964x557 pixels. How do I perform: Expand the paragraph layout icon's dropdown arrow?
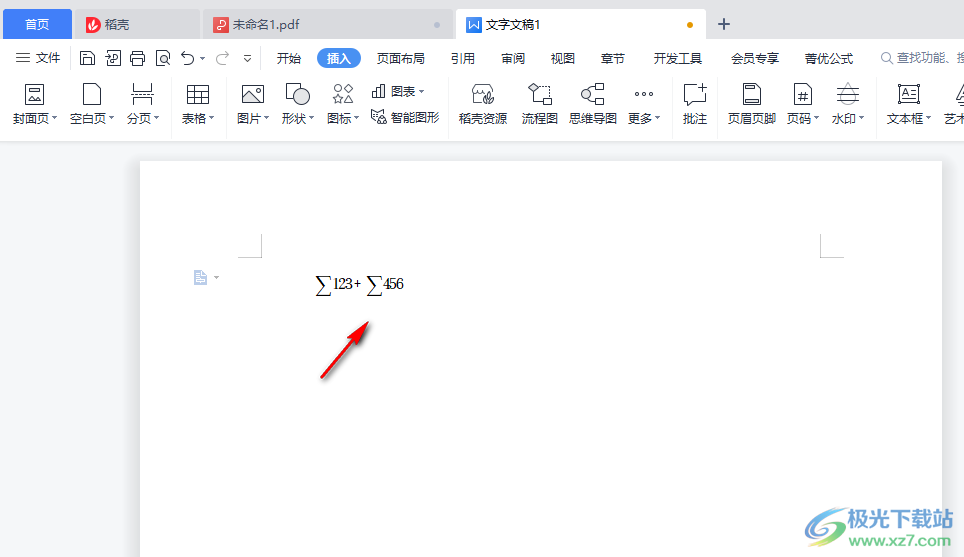tap(216, 278)
